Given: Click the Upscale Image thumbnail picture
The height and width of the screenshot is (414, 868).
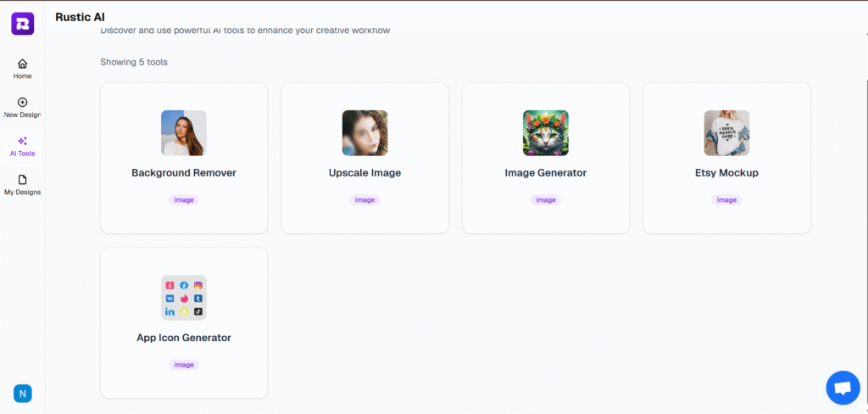Looking at the screenshot, I should tap(364, 133).
